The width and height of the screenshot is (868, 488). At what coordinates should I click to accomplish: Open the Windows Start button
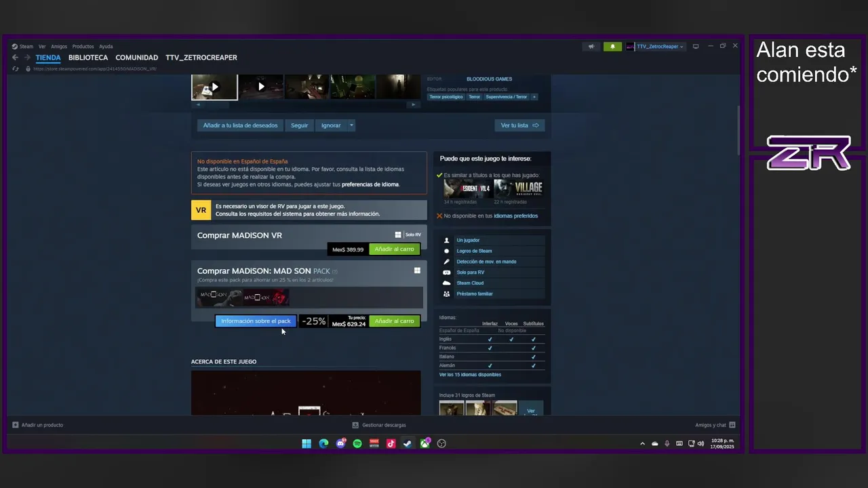click(x=307, y=444)
